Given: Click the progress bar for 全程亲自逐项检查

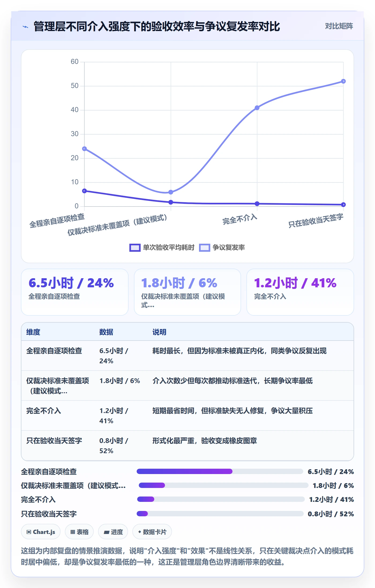Looking at the screenshot, I should (220, 471).
